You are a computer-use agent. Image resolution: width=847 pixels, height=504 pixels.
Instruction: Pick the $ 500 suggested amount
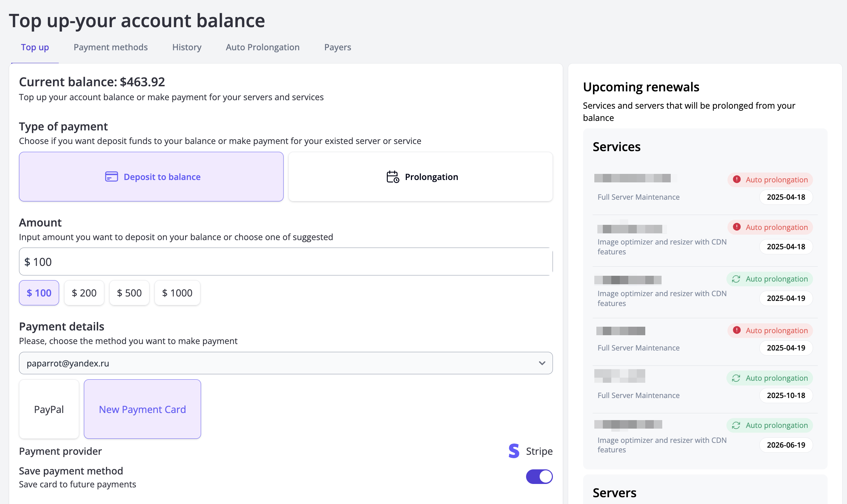point(129,293)
